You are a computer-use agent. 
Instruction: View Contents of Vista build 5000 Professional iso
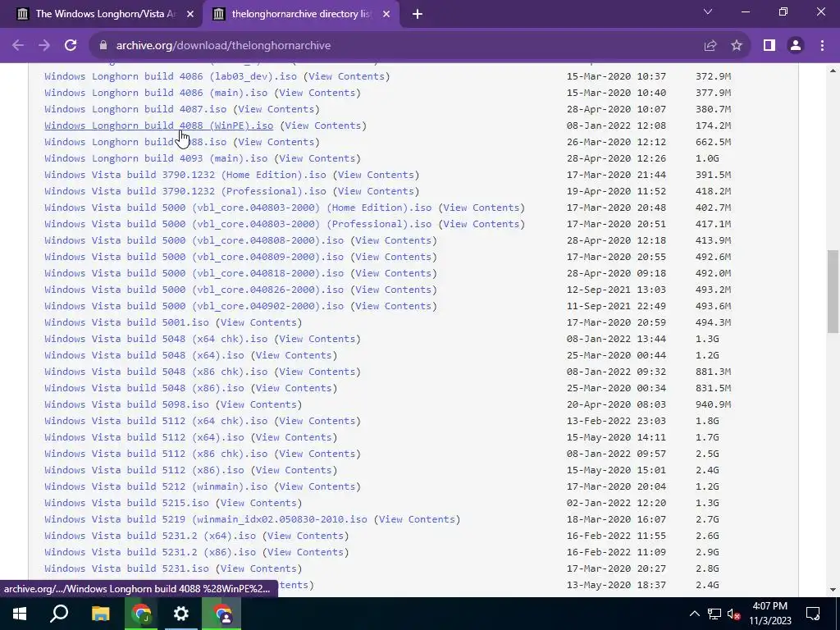pos(481,224)
